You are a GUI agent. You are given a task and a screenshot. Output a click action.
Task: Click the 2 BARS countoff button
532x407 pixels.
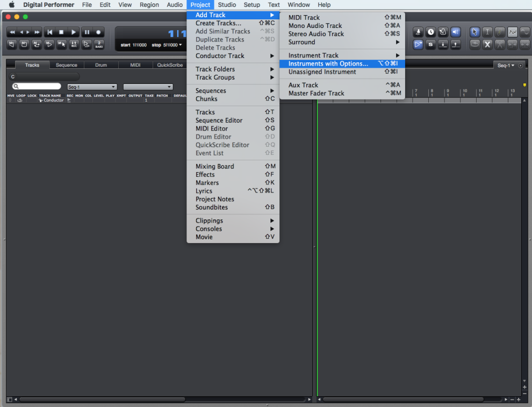tap(99, 45)
